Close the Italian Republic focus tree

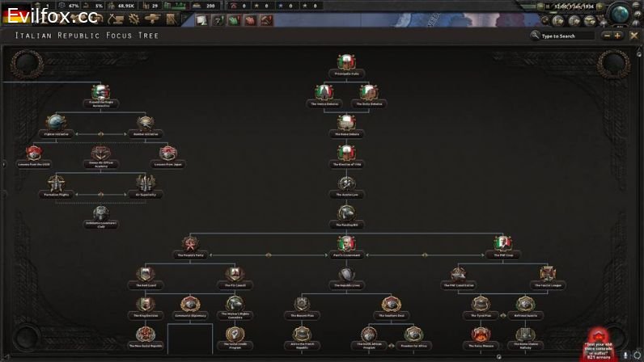(633, 36)
